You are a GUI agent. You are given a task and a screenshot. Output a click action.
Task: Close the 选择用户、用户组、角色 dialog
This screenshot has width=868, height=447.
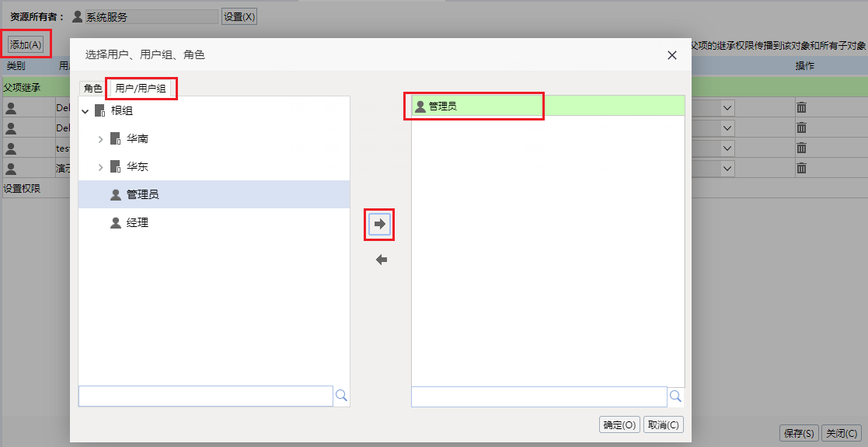672,55
